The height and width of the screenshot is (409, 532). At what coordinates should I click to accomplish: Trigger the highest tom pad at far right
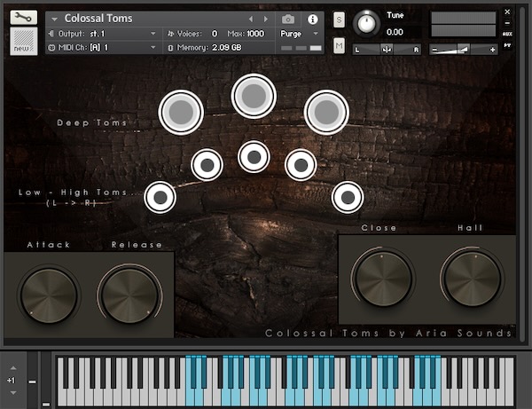point(348,197)
